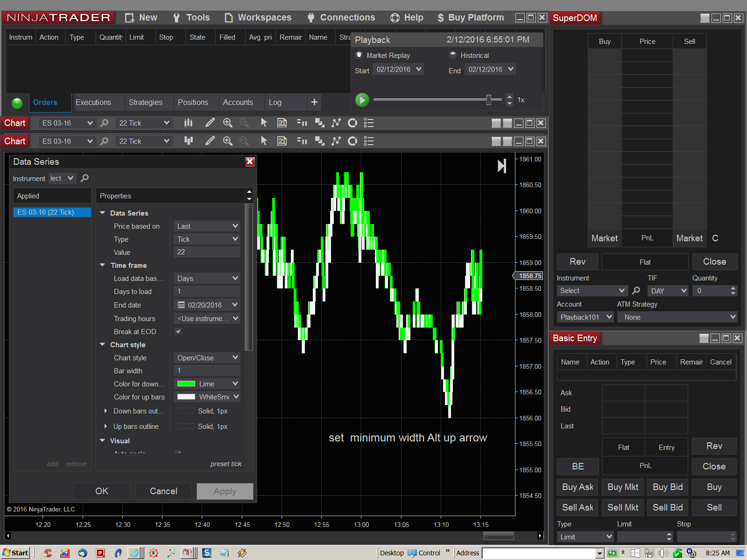Click the bar type icon in the front Chart toolbar
Viewport: 747px width, 560px height.
point(189,141)
